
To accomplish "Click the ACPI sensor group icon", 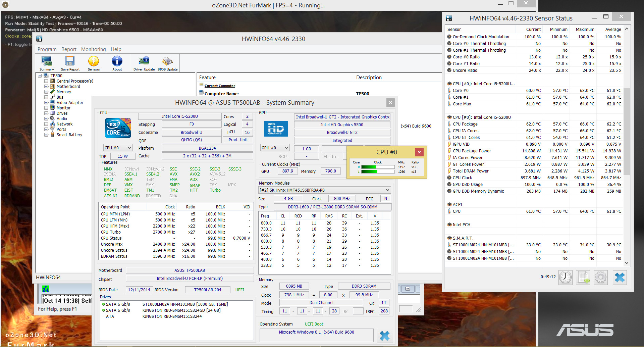I will [x=449, y=204].
